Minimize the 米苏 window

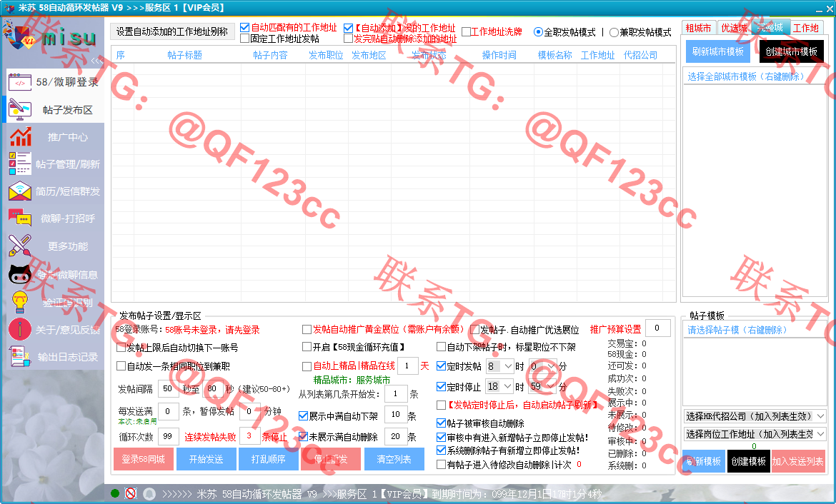(x=820, y=9)
